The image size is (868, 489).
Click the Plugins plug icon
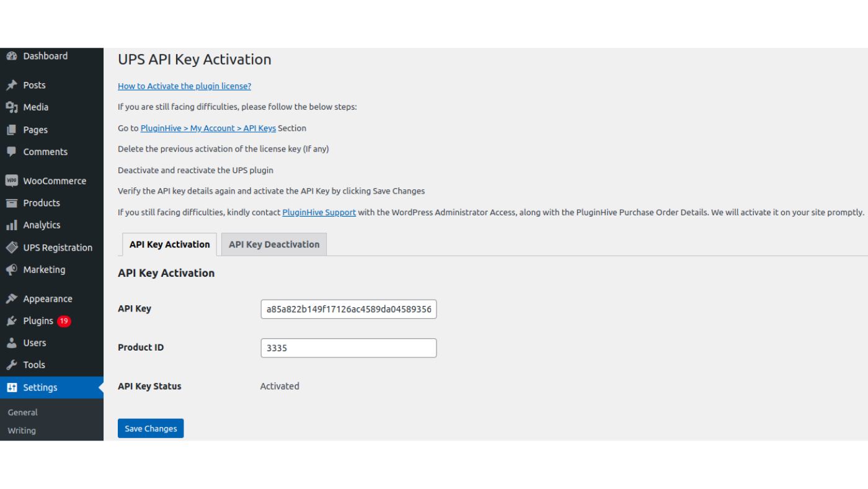tap(12, 321)
